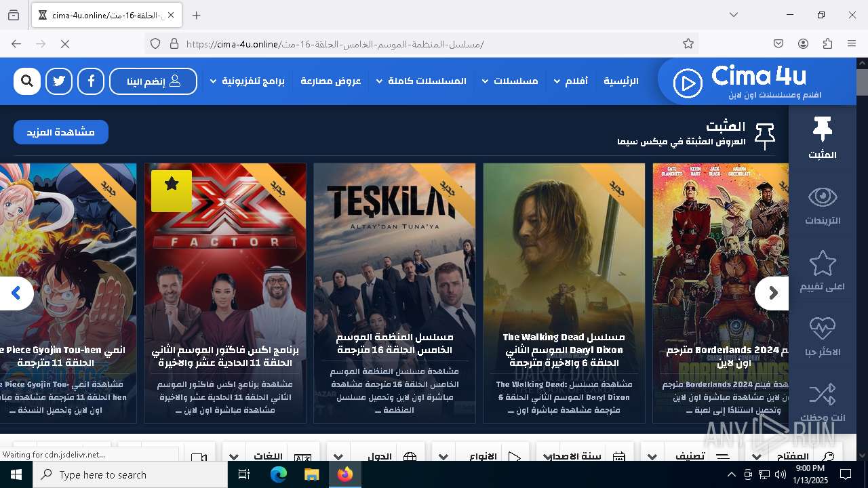The image size is (868, 488).
Task: Open عروض مصارعة wrestling menu item
Action: (x=331, y=81)
